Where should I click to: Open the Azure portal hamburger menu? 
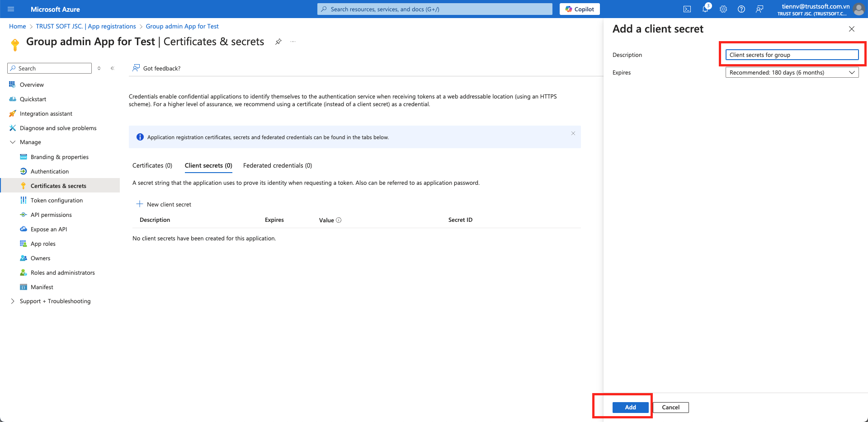pos(11,9)
